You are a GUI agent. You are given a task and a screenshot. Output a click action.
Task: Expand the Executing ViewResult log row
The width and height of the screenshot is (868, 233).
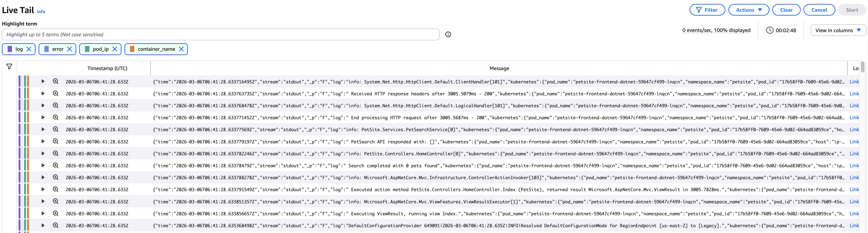pyautogui.click(x=43, y=213)
